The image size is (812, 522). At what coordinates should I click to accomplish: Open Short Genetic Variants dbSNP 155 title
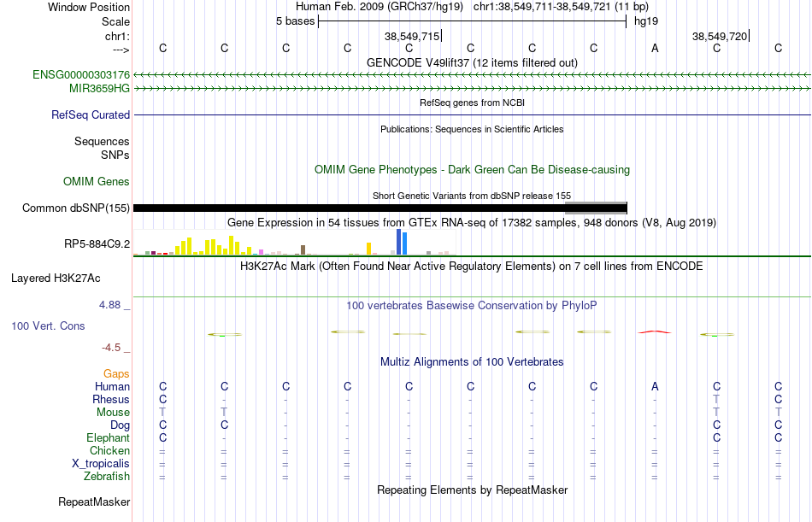point(472,196)
